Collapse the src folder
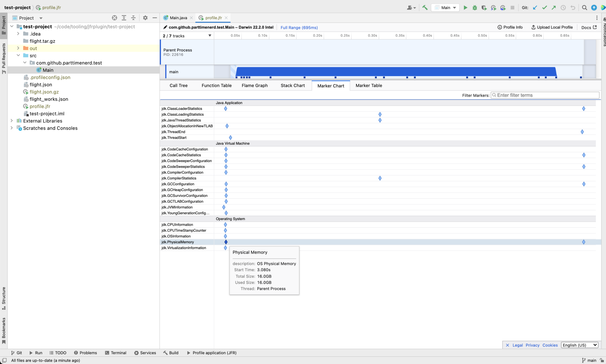 (18, 55)
